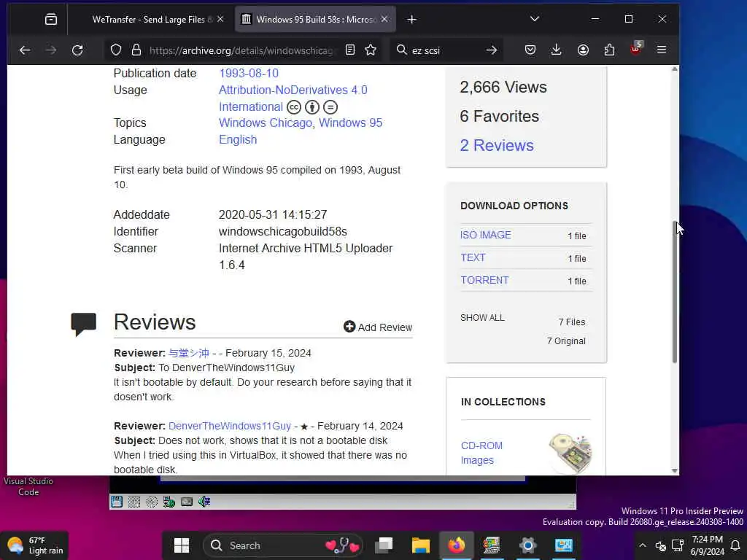The width and height of the screenshot is (747, 560).
Task: Open uBlock Origin extension icon
Action: coord(636,49)
